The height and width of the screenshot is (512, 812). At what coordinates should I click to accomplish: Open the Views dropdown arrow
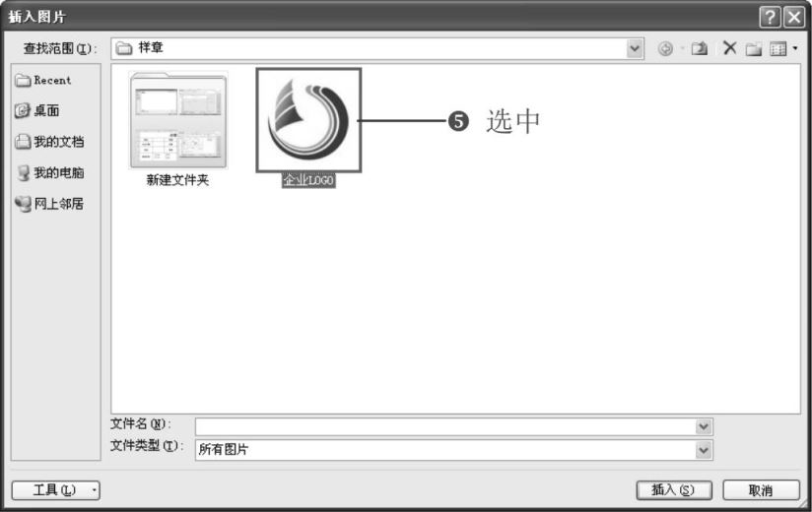(x=795, y=48)
